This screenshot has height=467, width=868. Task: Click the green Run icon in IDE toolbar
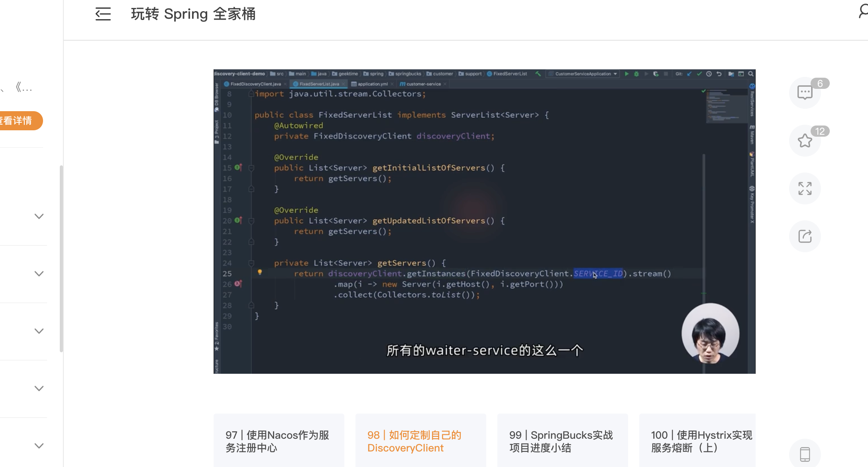[626, 74]
